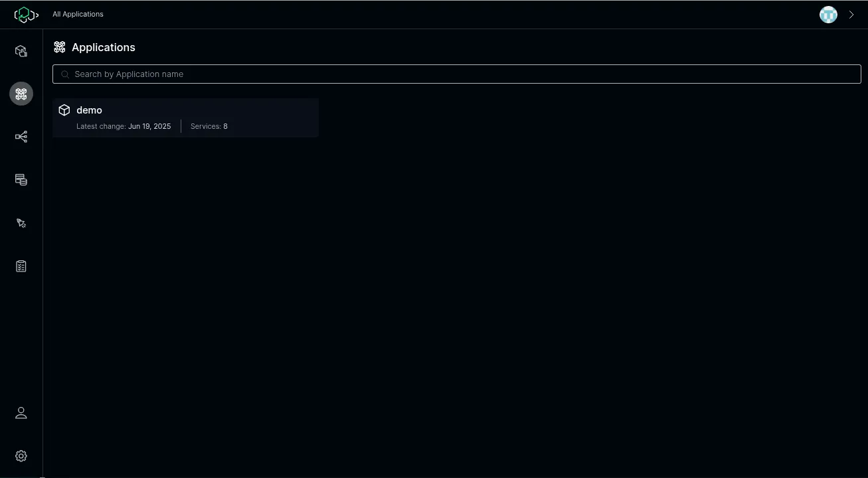The height and width of the screenshot is (478, 868).
Task: Open the branching nodes sidebar icon
Action: pos(21,137)
